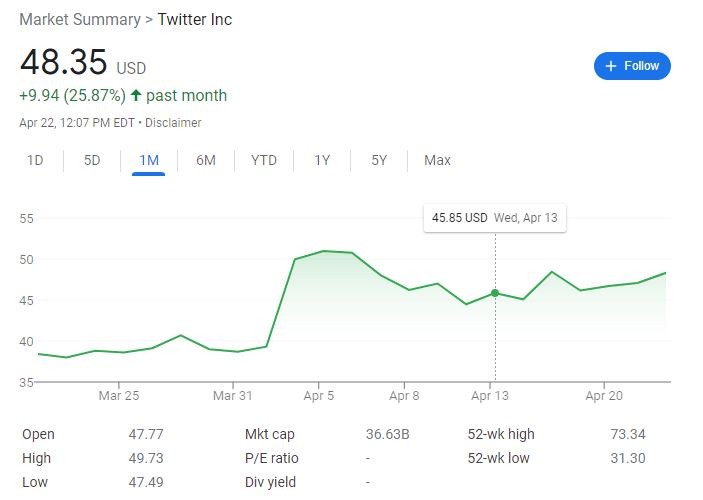Click the 48.35 stock price
This screenshot has height=500, width=703.
(x=64, y=63)
